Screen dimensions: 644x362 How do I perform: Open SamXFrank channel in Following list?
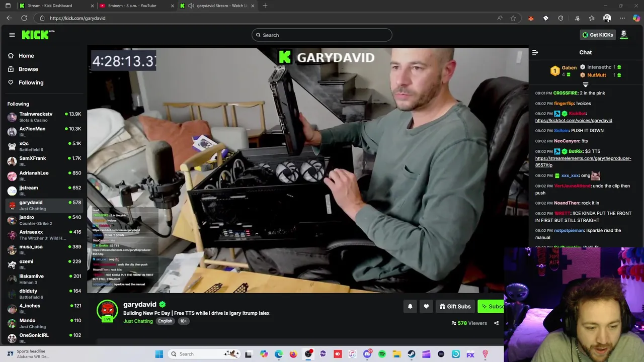[44, 161]
